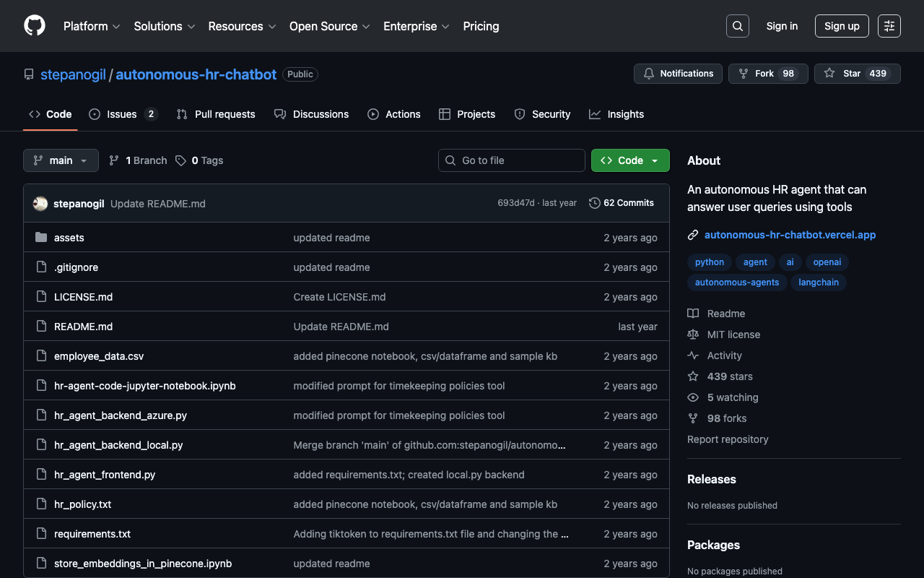Click the GitHub logo icon
Screen dimensions: 924x578
(x=35, y=26)
